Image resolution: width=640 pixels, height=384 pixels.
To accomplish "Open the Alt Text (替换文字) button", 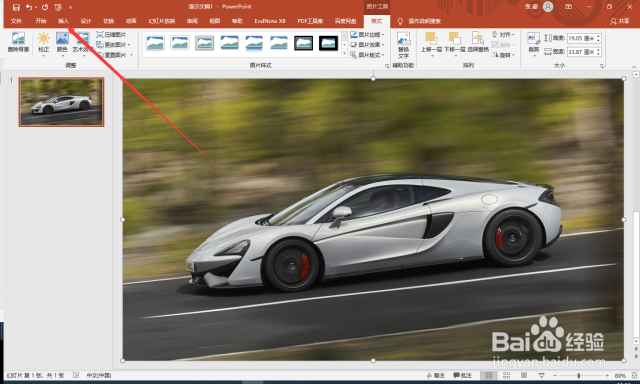I will point(403,45).
